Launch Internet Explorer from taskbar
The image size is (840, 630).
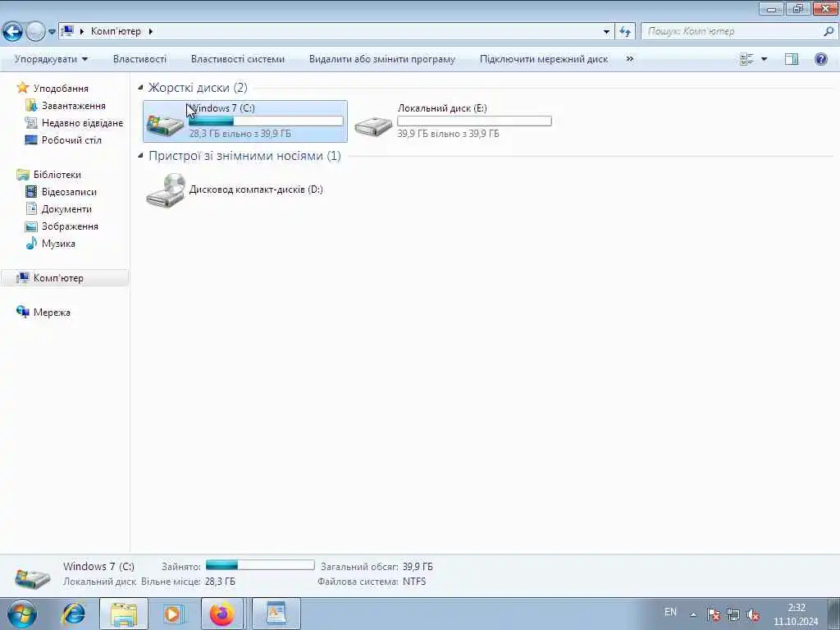[x=73, y=614]
